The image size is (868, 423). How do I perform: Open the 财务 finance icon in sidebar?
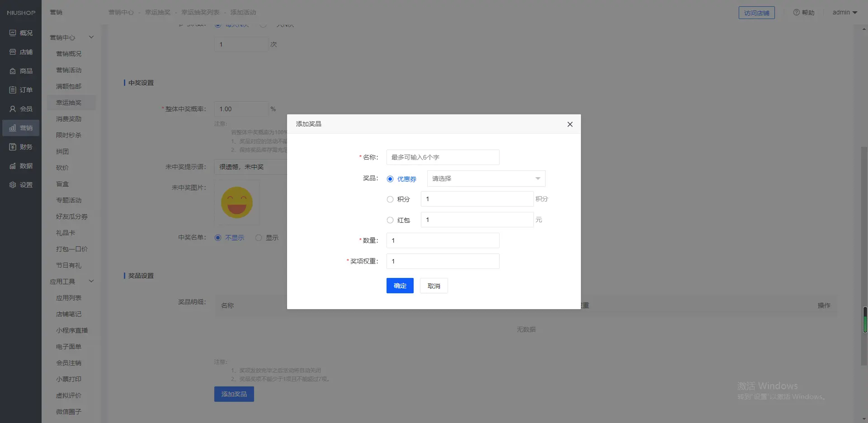point(13,147)
